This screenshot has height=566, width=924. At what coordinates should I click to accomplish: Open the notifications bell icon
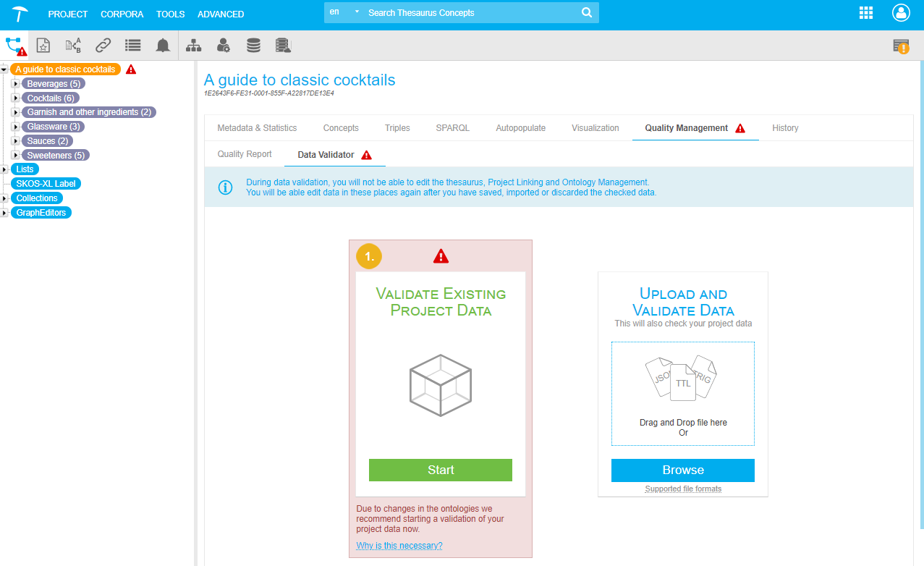click(163, 46)
